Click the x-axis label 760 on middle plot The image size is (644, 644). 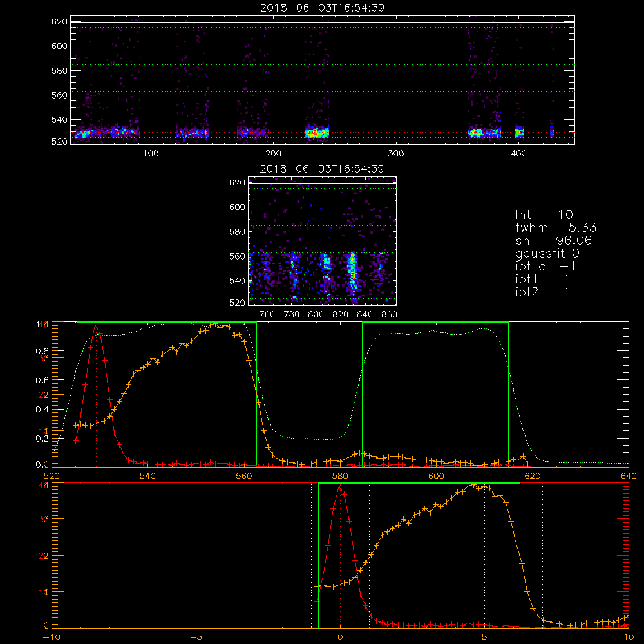coord(267,315)
